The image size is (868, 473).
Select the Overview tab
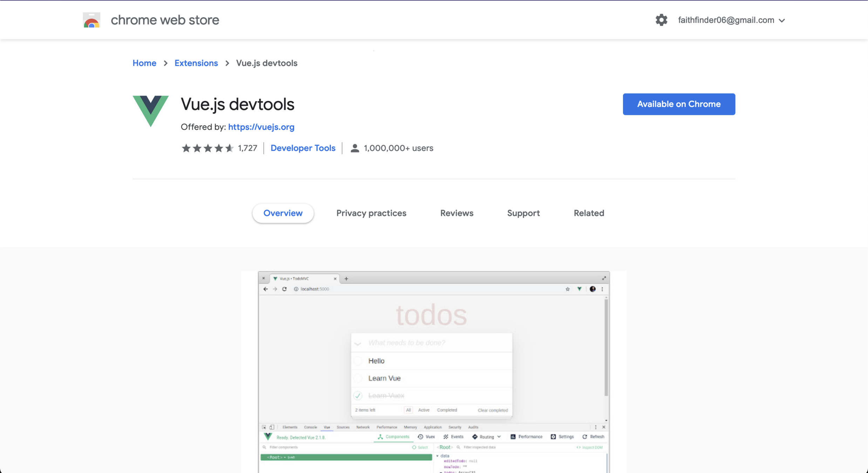pyautogui.click(x=283, y=213)
